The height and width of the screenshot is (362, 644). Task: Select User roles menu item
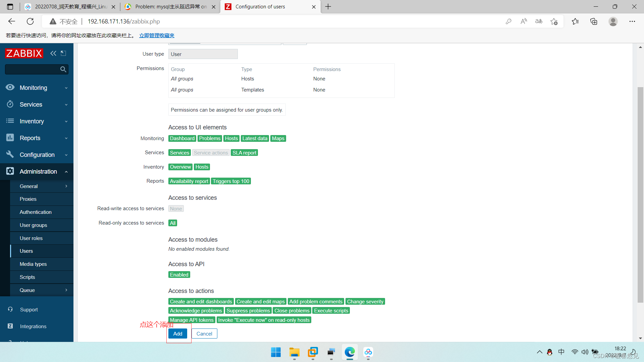(31, 238)
